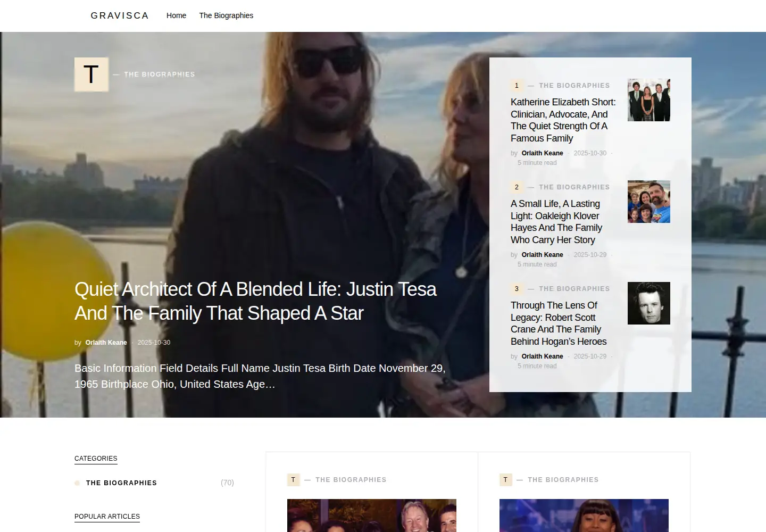The image size is (766, 532).
Task: Click The Biographies label above Robert Crane article
Action: [574, 289]
